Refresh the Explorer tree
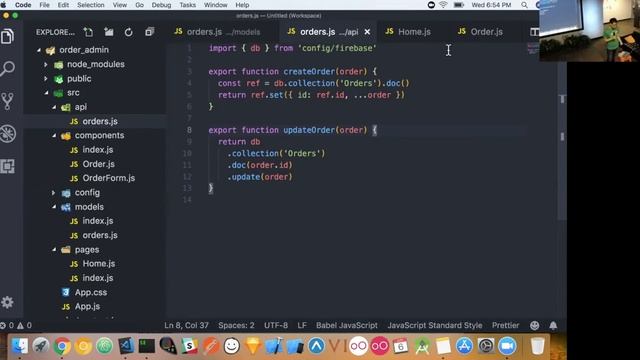This screenshot has height=360, width=640. (x=129, y=32)
